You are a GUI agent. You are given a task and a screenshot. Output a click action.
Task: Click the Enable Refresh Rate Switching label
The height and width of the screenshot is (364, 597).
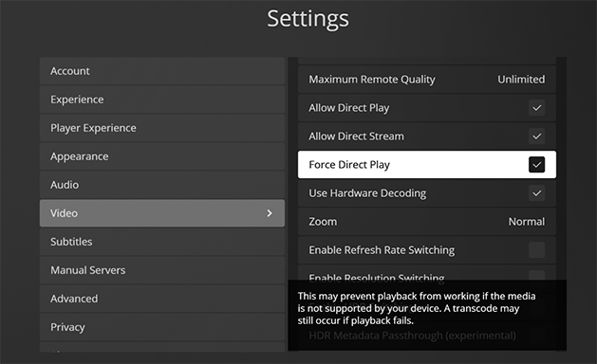[x=382, y=250]
